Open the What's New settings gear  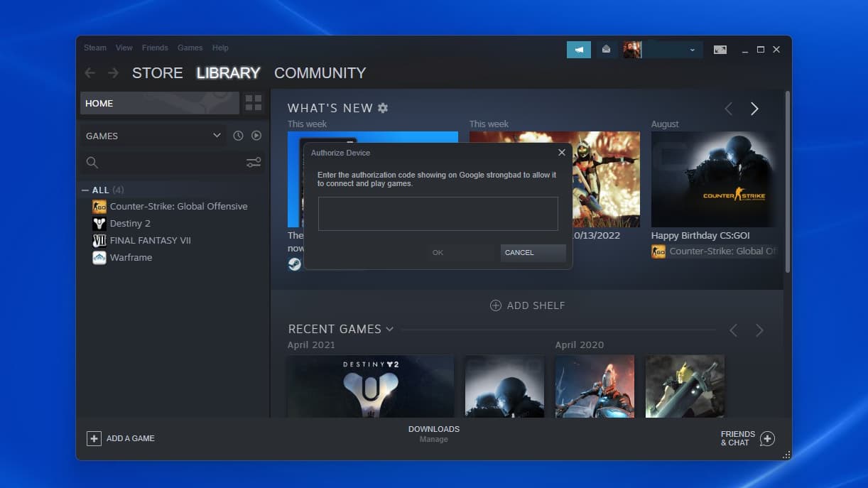click(383, 108)
